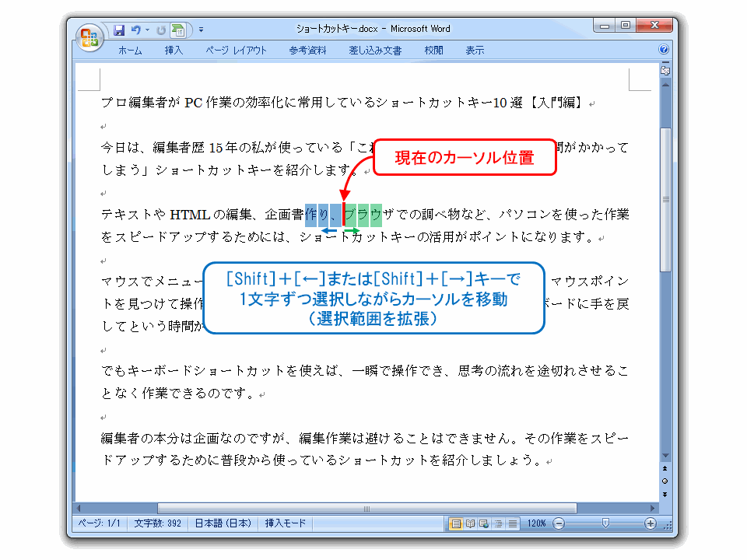Click the zoom in plus button
The height and width of the screenshot is (560, 747).
pyautogui.click(x=651, y=523)
